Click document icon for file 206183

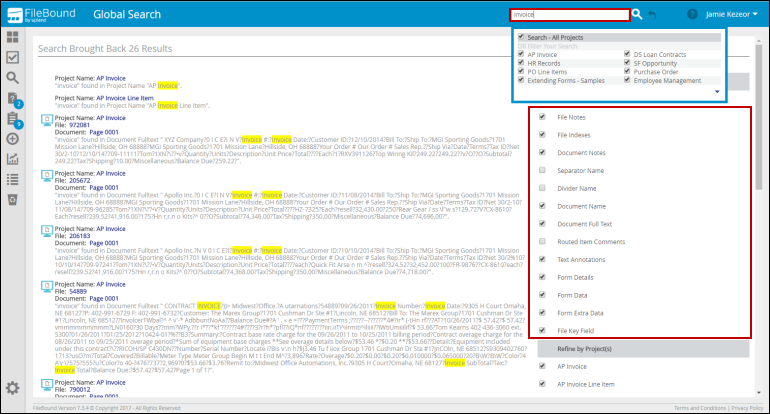pos(47,230)
